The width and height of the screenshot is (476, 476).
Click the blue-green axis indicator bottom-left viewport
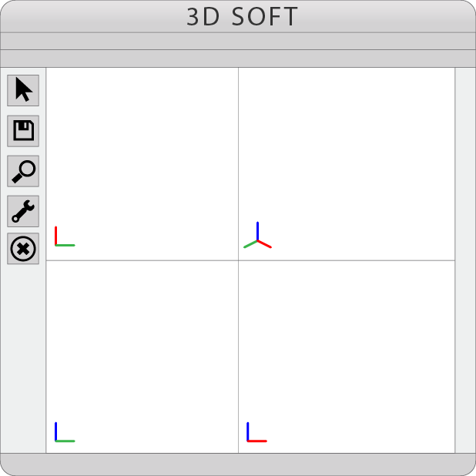[x=62, y=434]
